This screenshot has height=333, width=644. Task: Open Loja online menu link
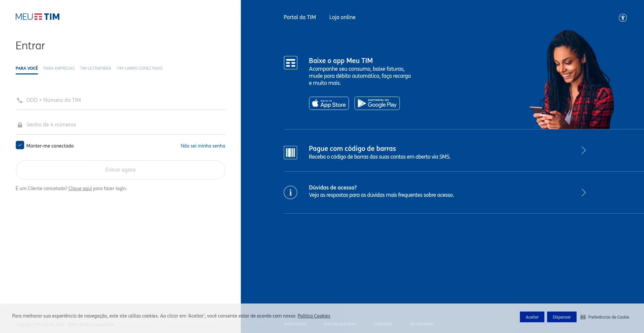(342, 17)
